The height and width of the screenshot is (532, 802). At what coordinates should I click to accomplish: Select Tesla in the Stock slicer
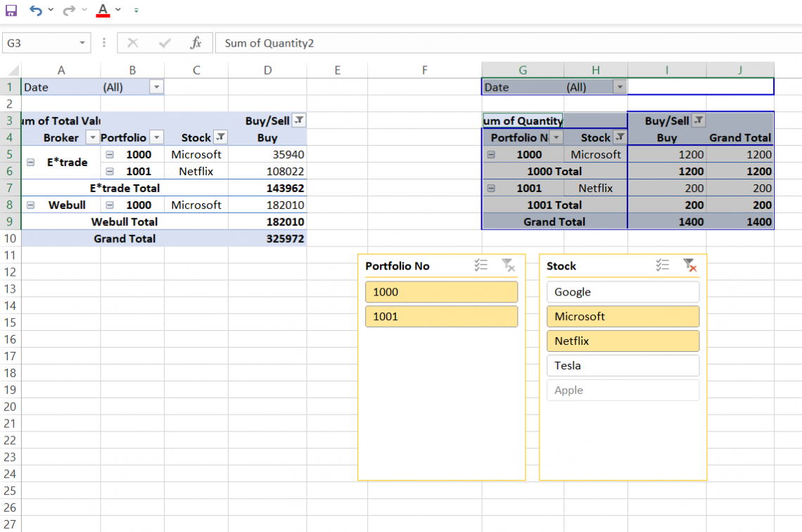point(623,365)
